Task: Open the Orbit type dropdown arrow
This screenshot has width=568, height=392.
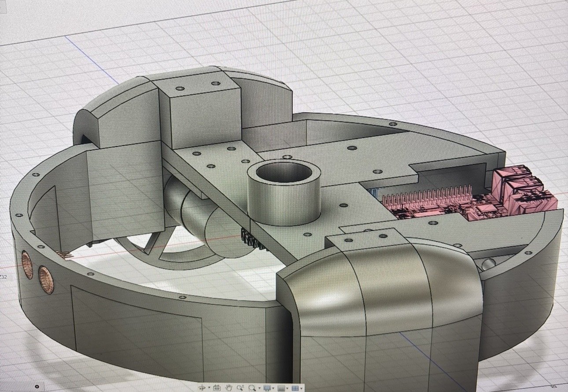Action: point(209,388)
